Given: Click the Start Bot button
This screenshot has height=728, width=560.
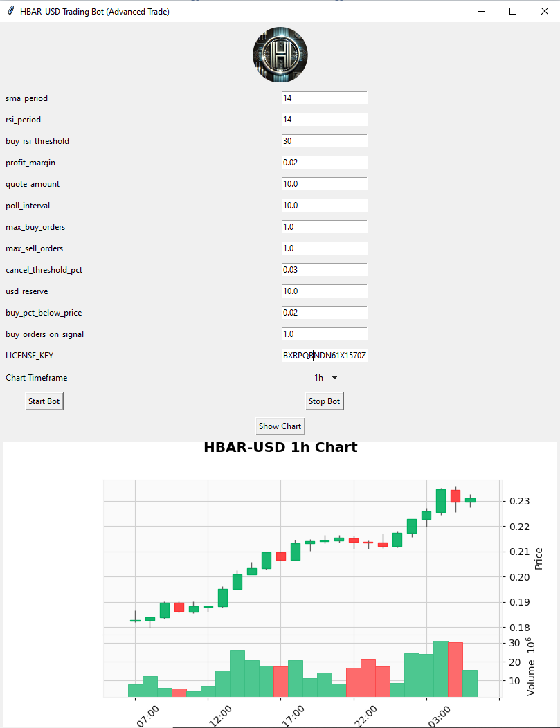Looking at the screenshot, I should click(x=44, y=401).
